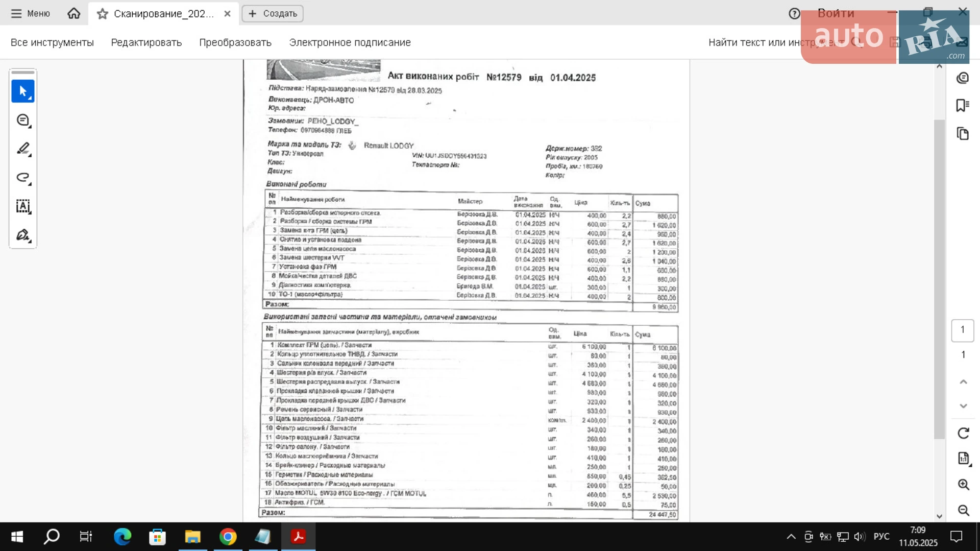Open Преобразовать menu
980x551 pixels.
click(x=235, y=42)
